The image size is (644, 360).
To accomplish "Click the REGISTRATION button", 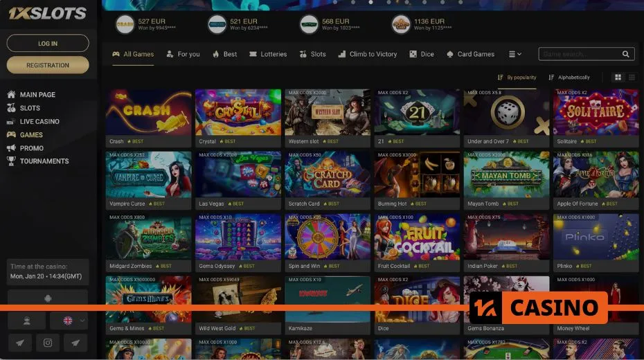I will (48, 65).
